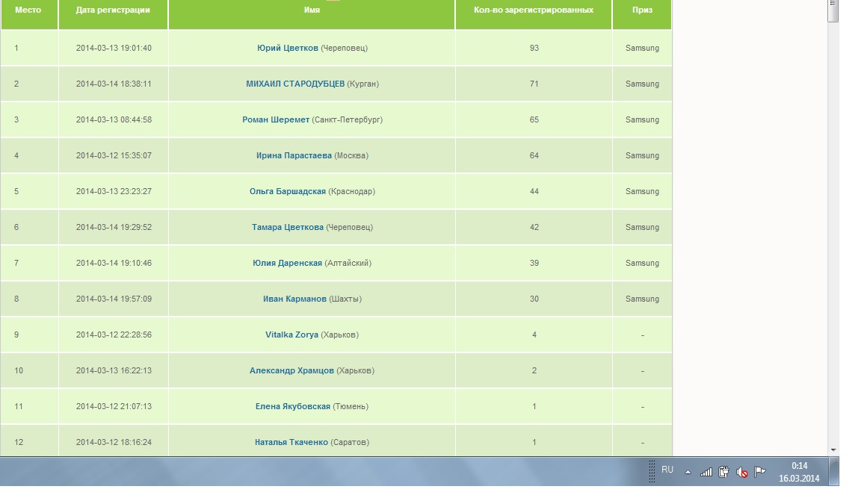This screenshot has width=864, height=504.
Task: Select the date 2014-03-14 18:38:11
Action: pyautogui.click(x=114, y=84)
